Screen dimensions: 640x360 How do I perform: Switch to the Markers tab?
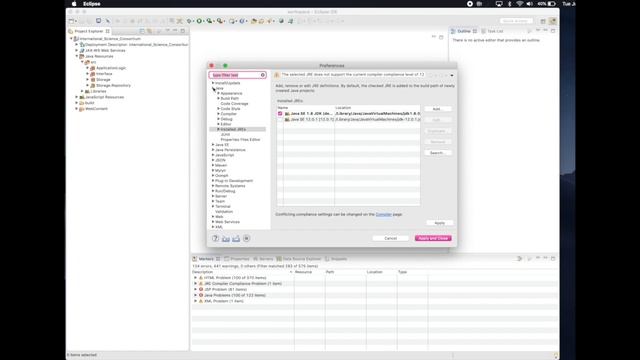click(x=206, y=259)
